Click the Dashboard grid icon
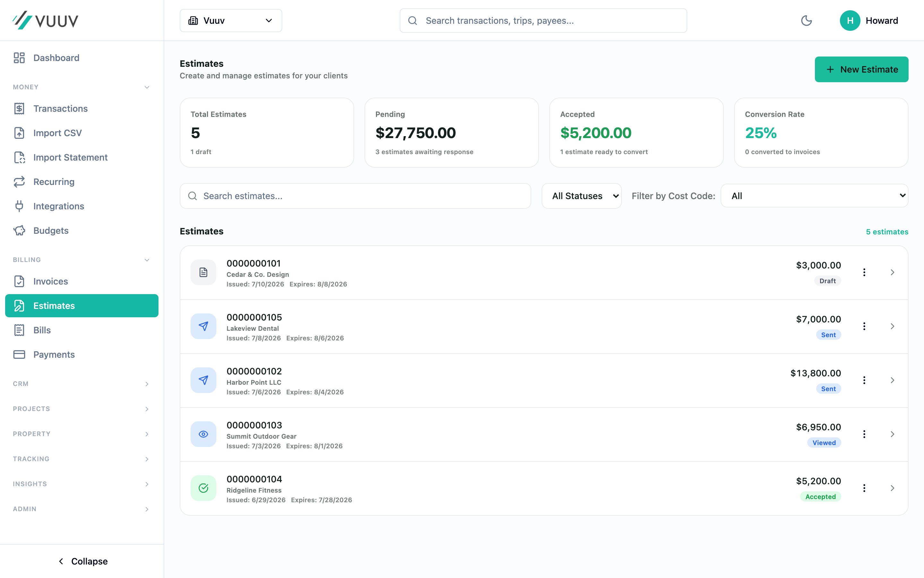The height and width of the screenshot is (578, 924). click(19, 58)
